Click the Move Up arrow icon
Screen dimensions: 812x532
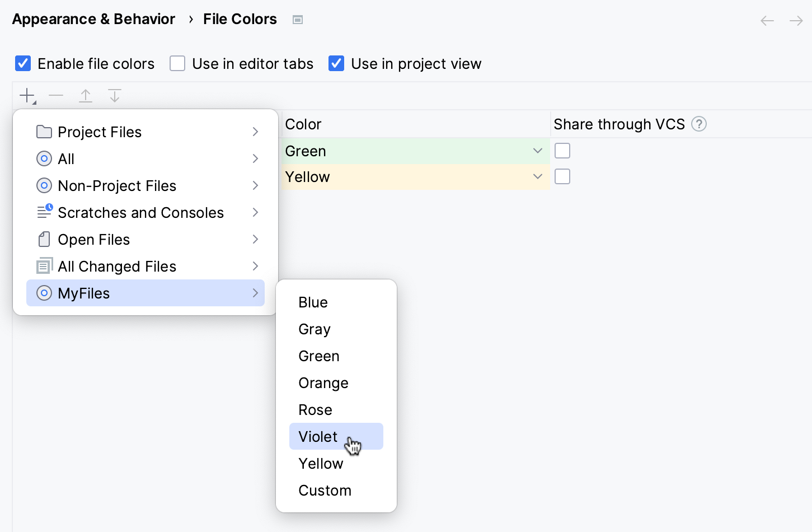pyautogui.click(x=85, y=95)
